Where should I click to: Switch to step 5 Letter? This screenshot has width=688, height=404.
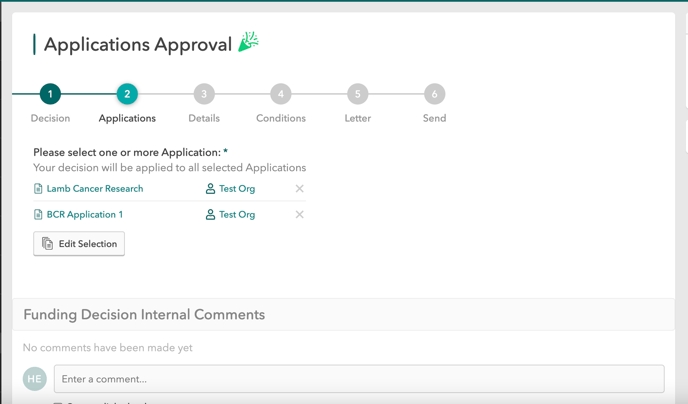(x=357, y=94)
